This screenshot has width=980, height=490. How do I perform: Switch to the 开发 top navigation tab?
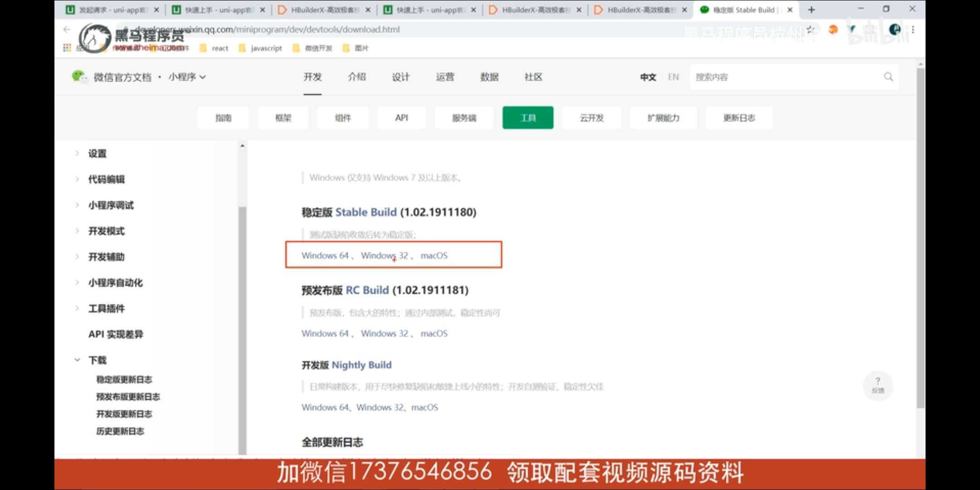(313, 77)
